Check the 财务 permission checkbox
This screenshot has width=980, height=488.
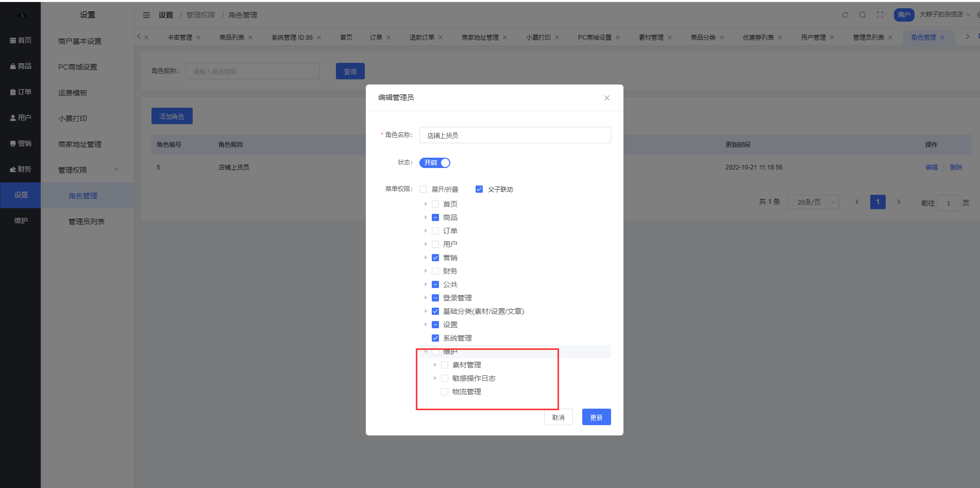pos(435,271)
